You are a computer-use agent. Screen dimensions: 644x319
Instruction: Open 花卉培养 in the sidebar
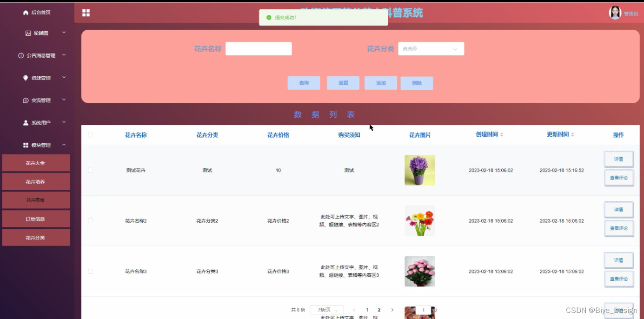[x=36, y=181]
